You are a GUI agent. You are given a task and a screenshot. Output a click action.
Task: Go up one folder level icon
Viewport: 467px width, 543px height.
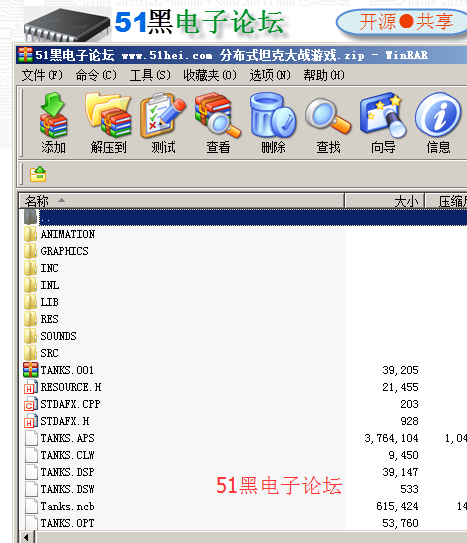(38, 174)
